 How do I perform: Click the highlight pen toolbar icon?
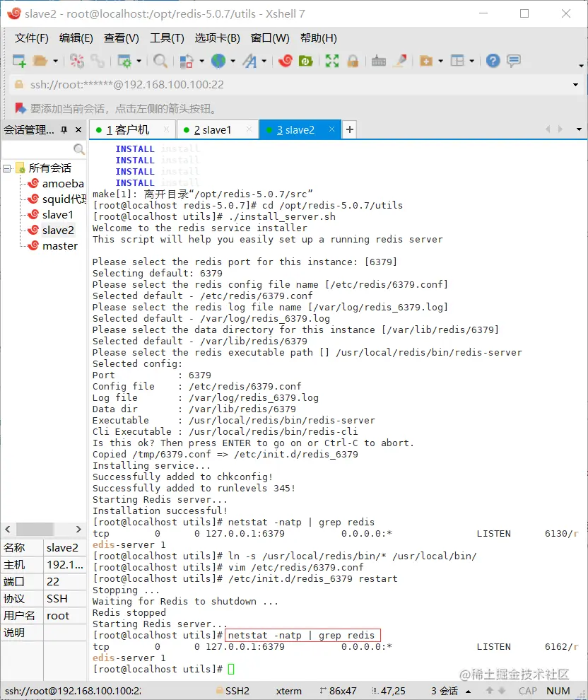tap(400, 61)
